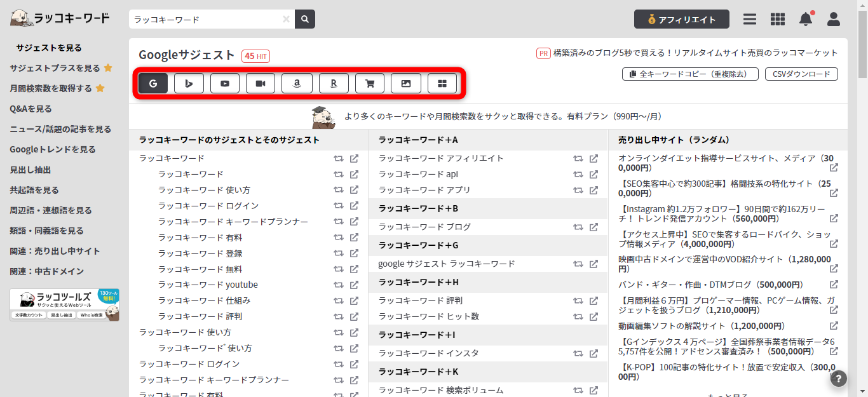The width and height of the screenshot is (868, 397).
Task: Open 類語・同義語を見る in sidebar
Action: click(x=46, y=231)
